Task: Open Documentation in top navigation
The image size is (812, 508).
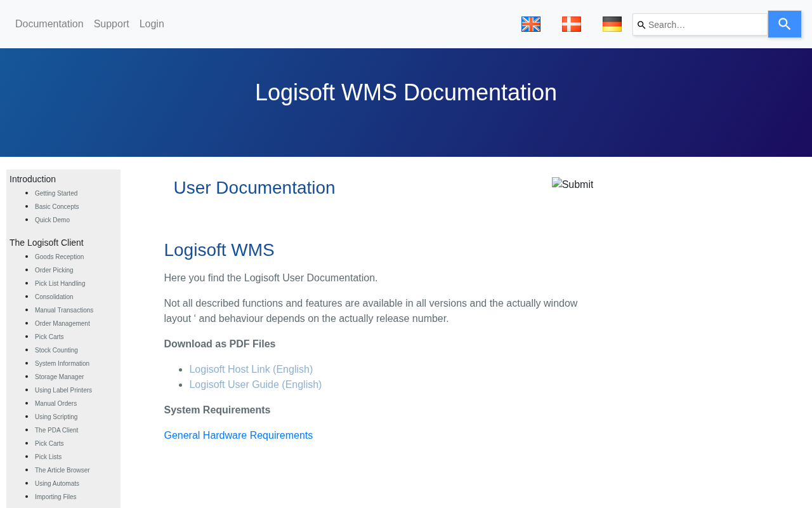Action: tap(49, 24)
